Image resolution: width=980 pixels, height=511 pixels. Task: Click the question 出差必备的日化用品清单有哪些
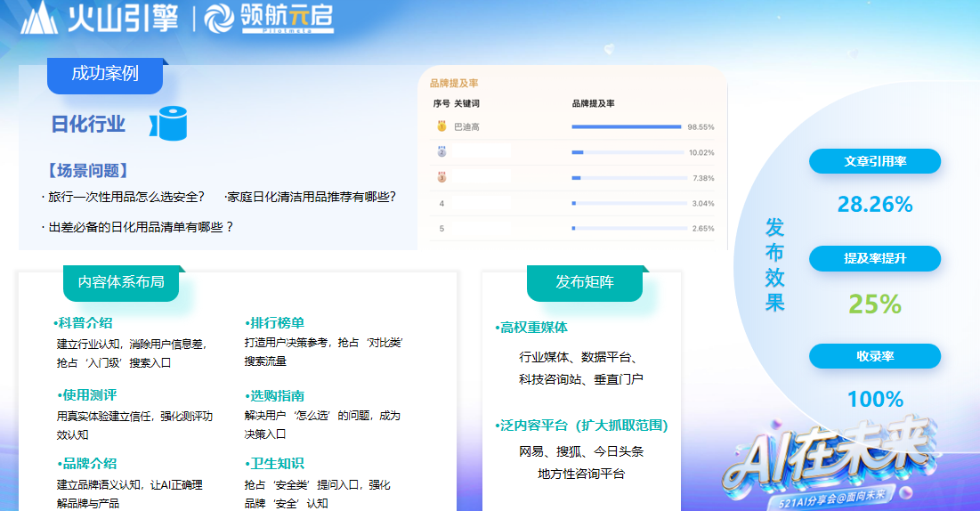click(140, 227)
